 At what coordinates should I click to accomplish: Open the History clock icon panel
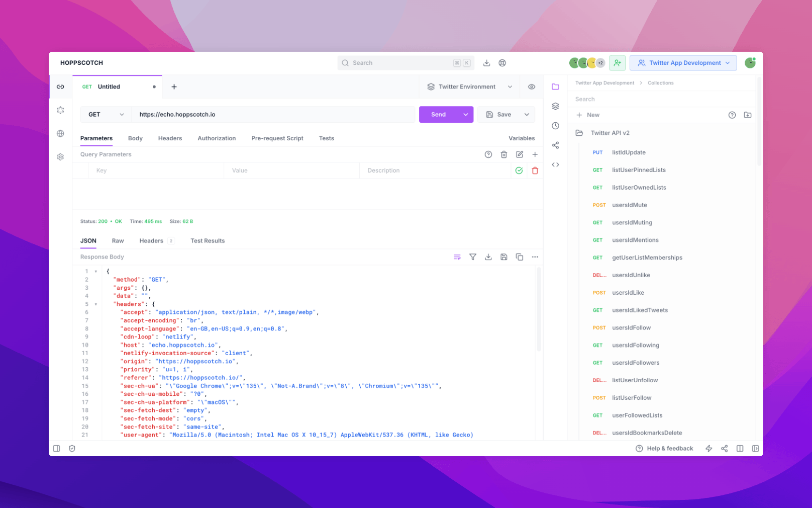(555, 126)
